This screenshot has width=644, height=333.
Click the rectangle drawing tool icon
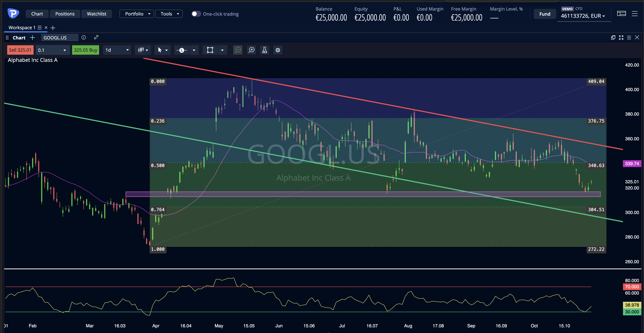[210, 50]
